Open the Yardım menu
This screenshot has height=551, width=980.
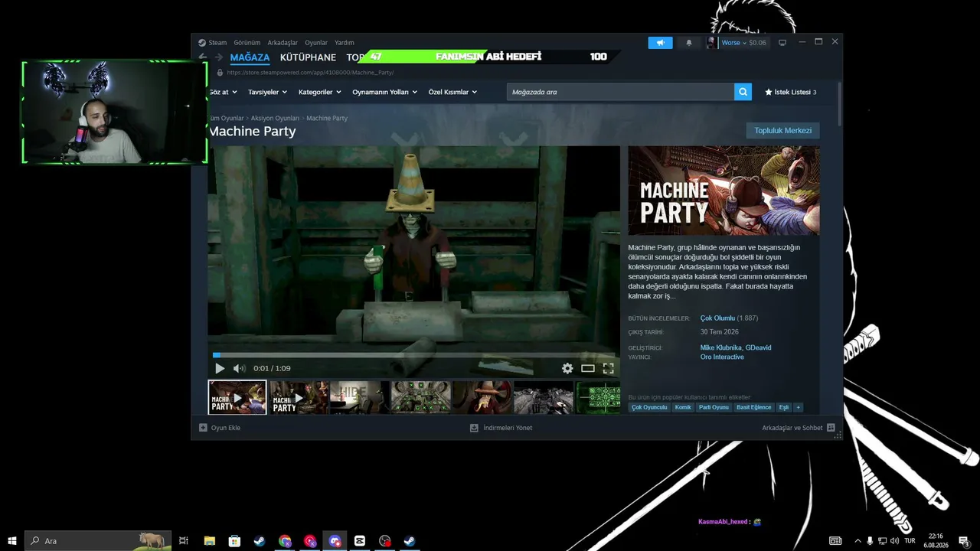pos(345,43)
